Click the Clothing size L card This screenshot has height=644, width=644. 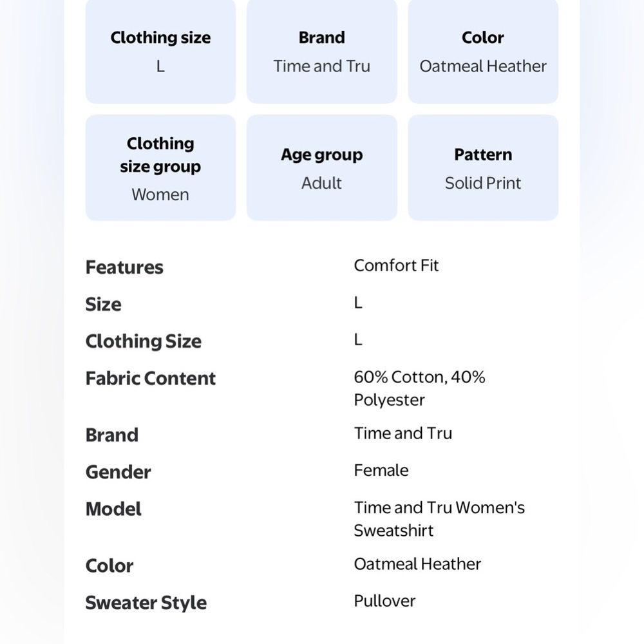[160, 52]
